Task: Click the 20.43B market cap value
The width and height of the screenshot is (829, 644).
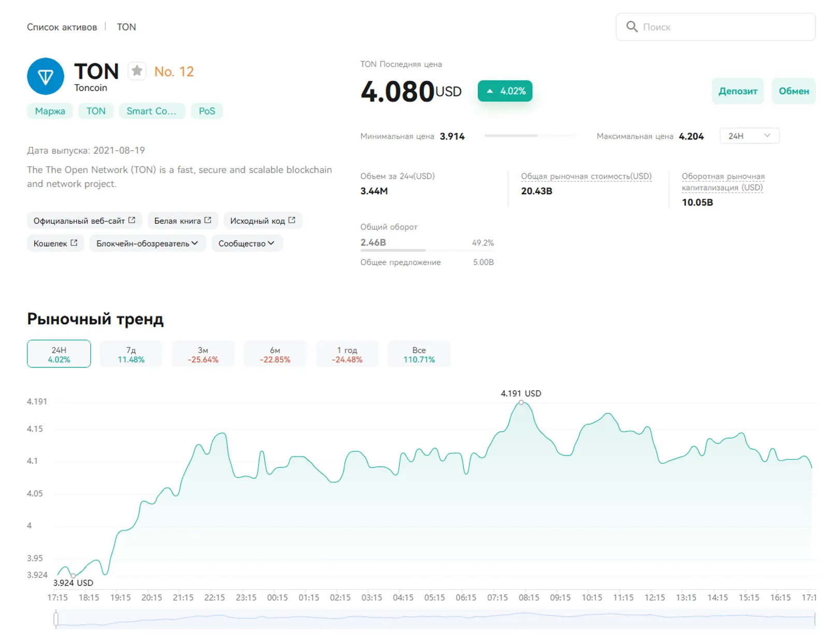Action: [x=537, y=191]
